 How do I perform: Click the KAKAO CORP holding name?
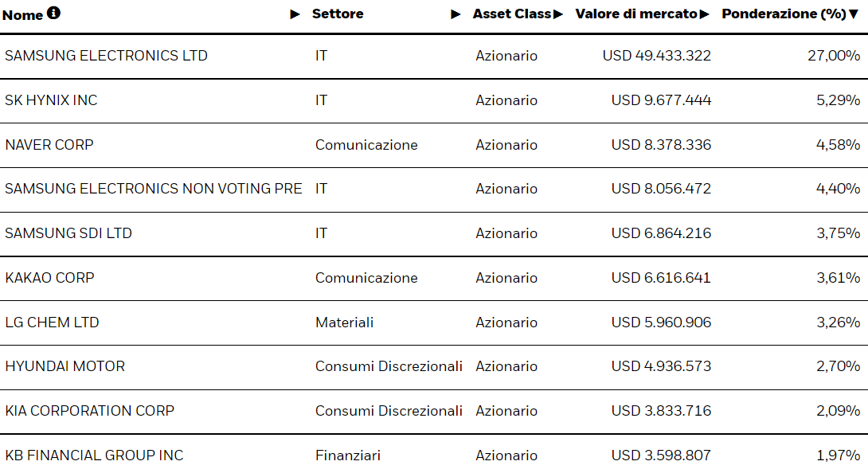point(49,278)
